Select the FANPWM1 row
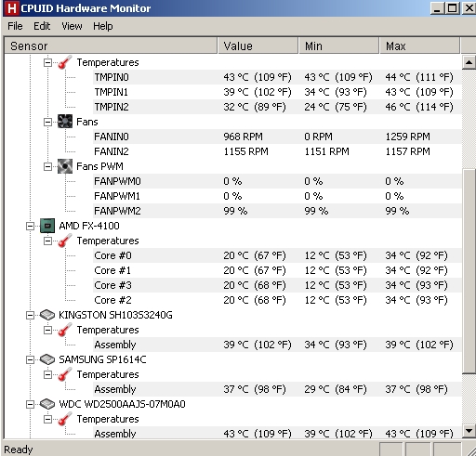 pos(277,196)
